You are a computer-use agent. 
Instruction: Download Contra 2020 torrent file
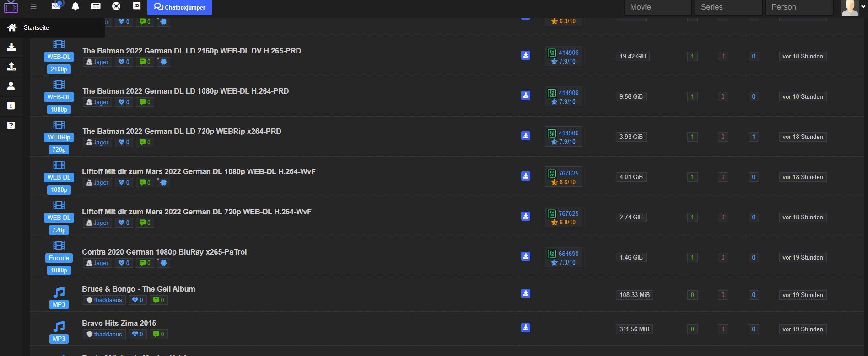(526, 256)
